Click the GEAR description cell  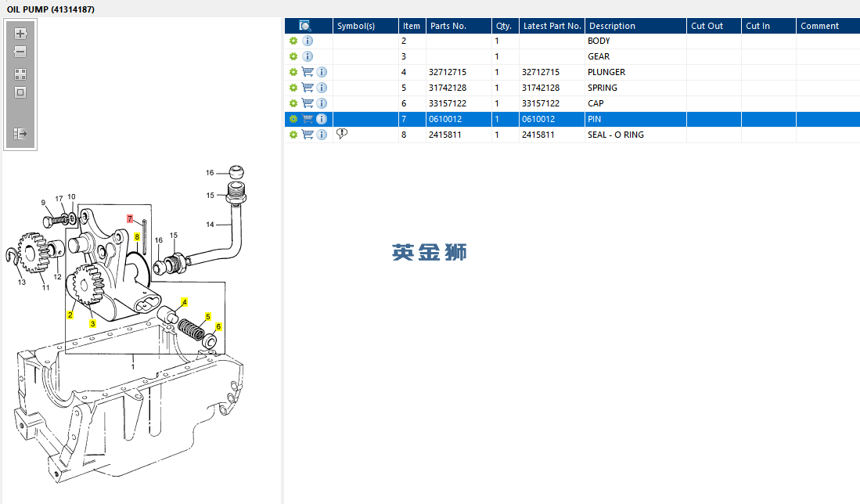tap(635, 56)
